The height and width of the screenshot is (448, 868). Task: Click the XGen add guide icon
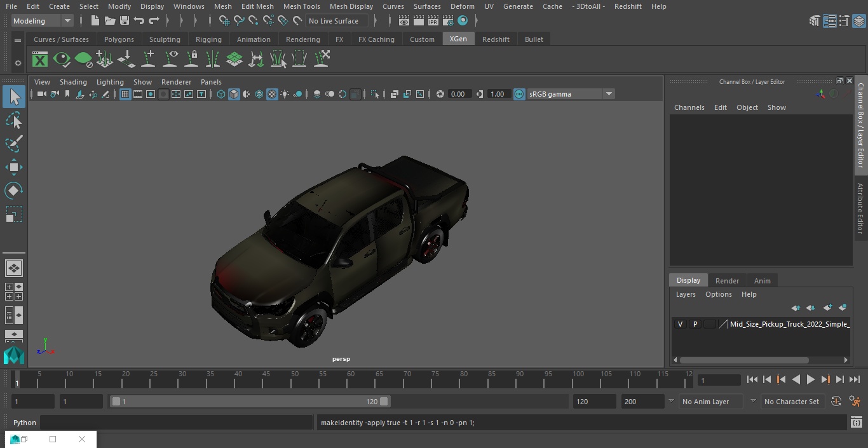point(148,59)
